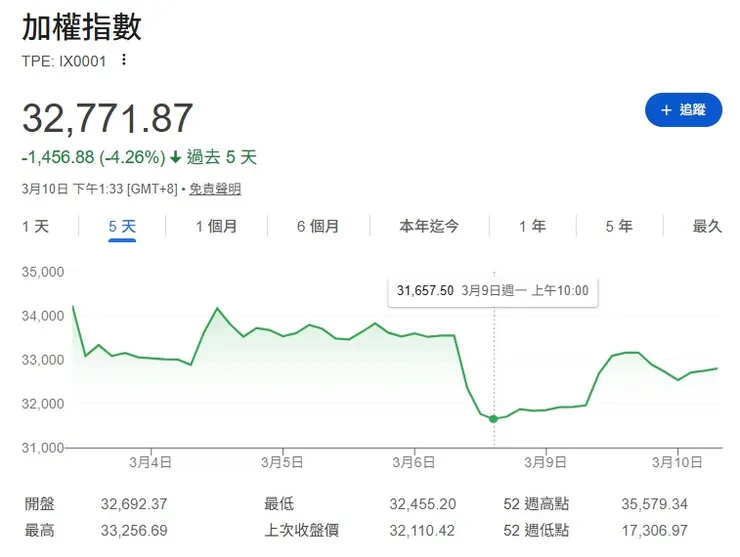Open the 免責聲明 disclaimer link
This screenshot has height=557, width=740.
click(x=215, y=189)
